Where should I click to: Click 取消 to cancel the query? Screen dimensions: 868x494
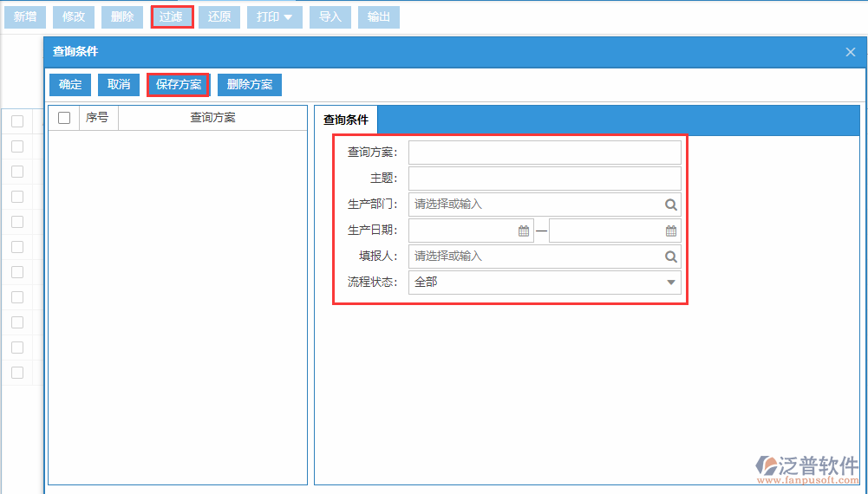pyautogui.click(x=119, y=85)
